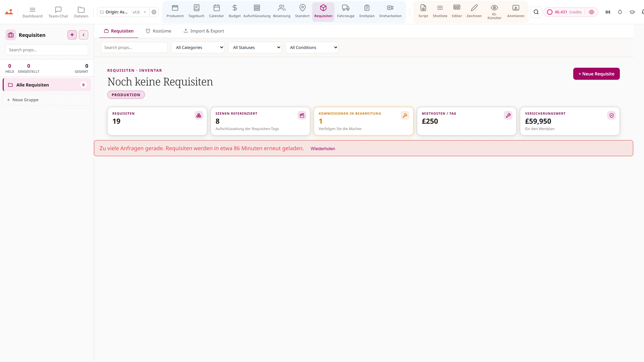Viewport: 644px width, 362px height.
Task: Open Mietkosten / Tag card
Action: coord(467,121)
